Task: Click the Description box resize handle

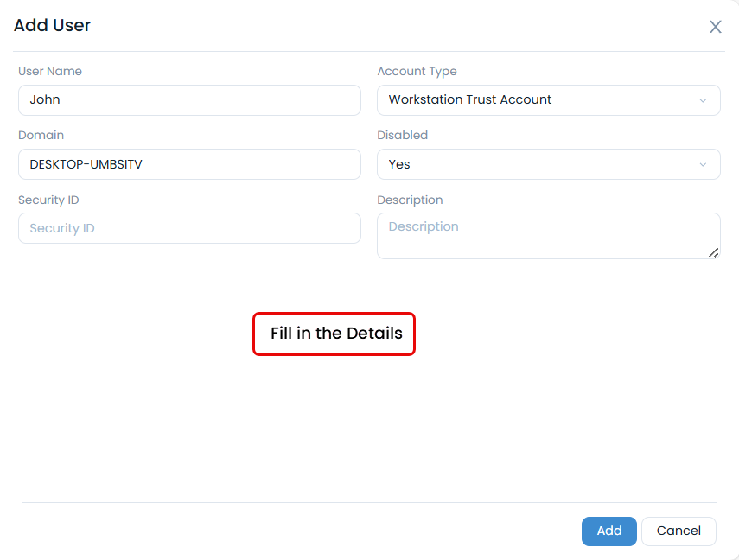Action: pos(714,252)
